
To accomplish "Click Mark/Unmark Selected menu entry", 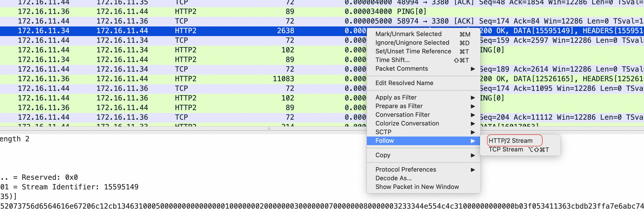I will coord(408,34).
